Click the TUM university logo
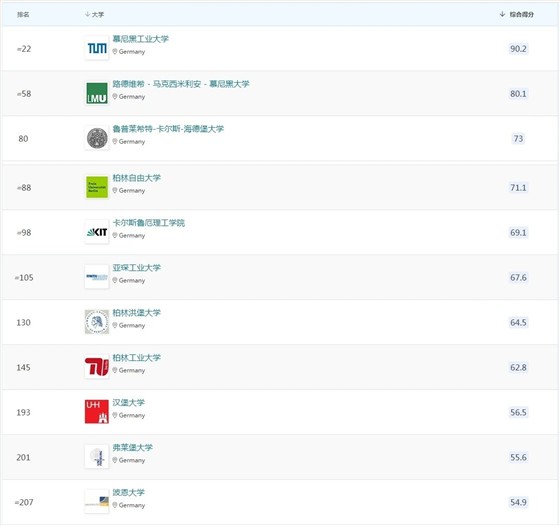Viewport: 560px width, 526px height. [97, 48]
